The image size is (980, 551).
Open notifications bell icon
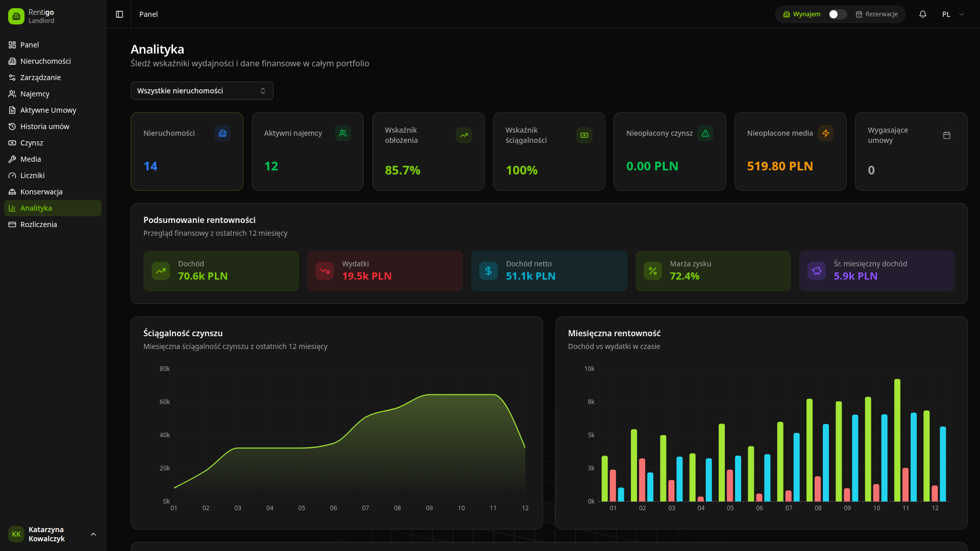tap(923, 14)
